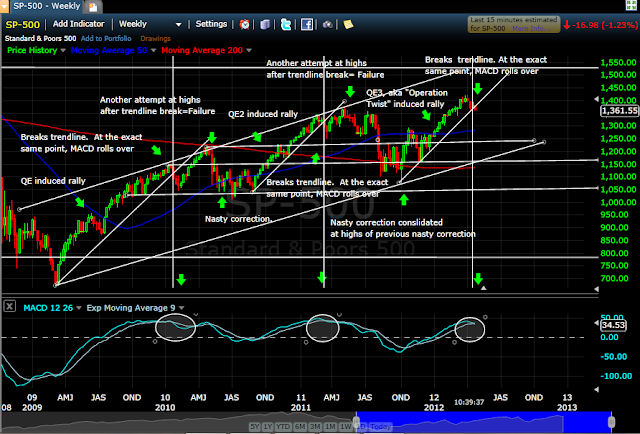Click the current price tag 1,361.55
Viewport: 640px width, 434px height.
click(619, 111)
